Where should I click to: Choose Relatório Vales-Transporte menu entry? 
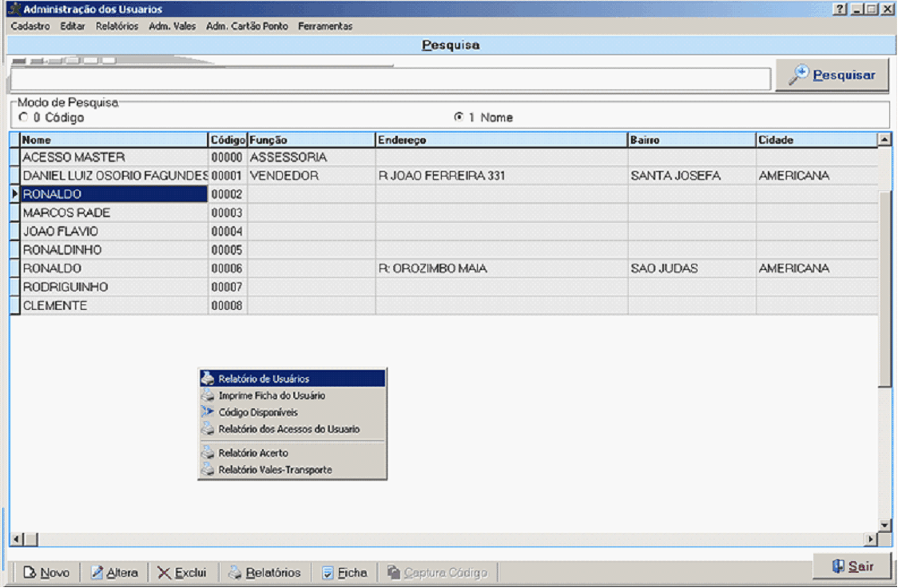275,470
